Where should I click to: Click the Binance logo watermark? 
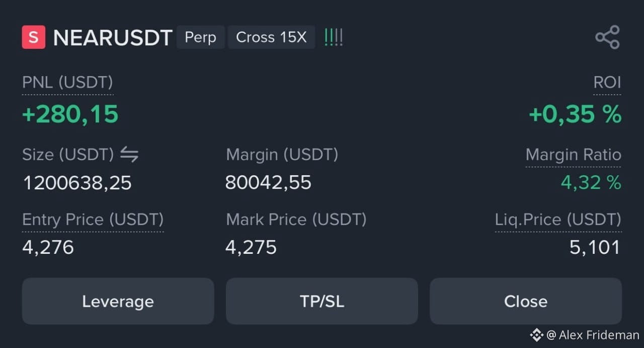536,335
